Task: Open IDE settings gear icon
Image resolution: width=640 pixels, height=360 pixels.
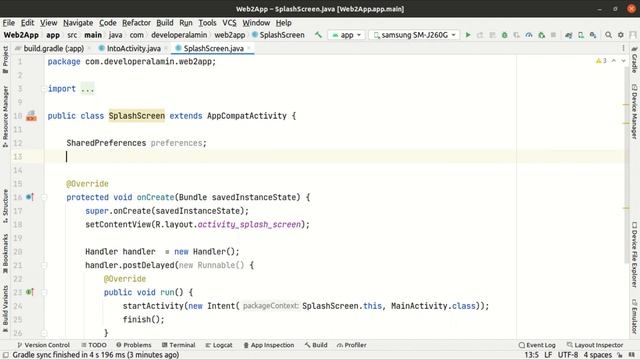Action: tap(620, 35)
